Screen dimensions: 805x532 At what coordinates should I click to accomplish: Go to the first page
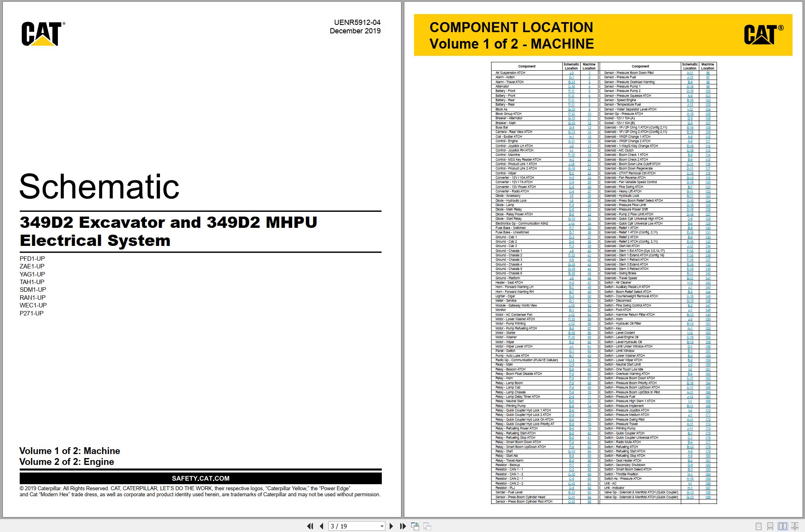310,526
